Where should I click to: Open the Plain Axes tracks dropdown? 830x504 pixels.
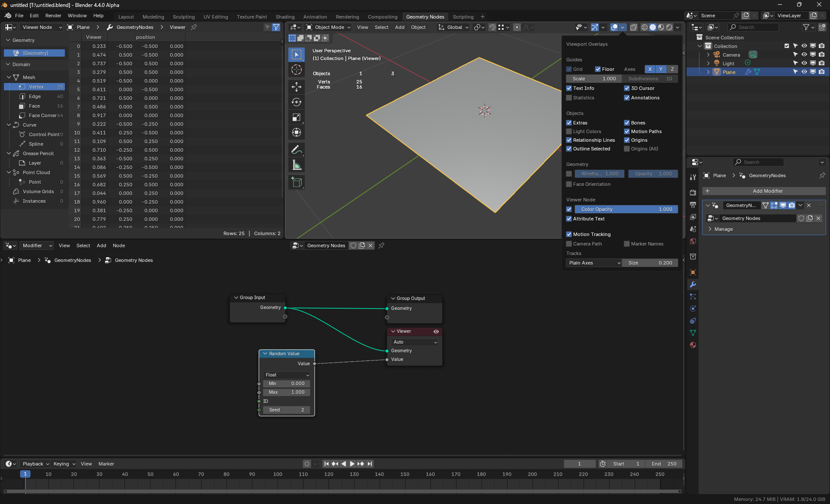coord(594,263)
